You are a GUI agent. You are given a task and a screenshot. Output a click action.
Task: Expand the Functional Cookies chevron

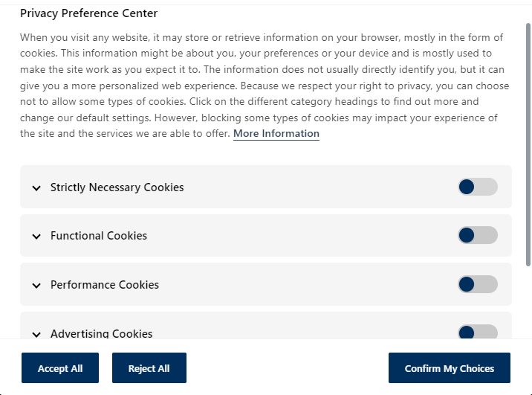click(36, 237)
